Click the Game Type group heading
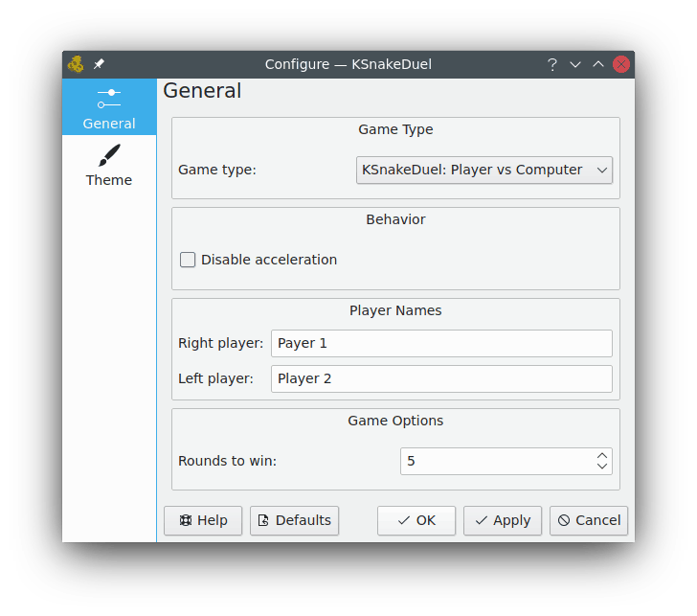Viewport: 697px width, 616px height. point(395,129)
